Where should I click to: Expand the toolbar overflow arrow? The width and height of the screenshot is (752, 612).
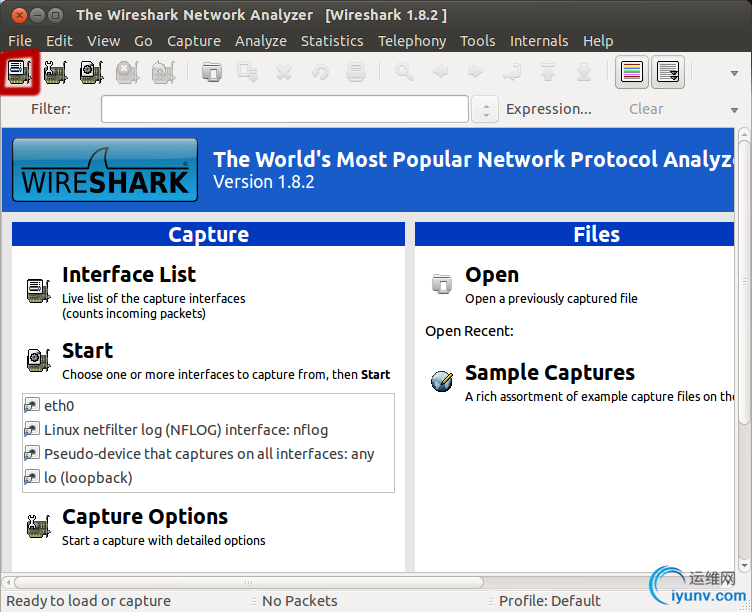[x=736, y=73]
